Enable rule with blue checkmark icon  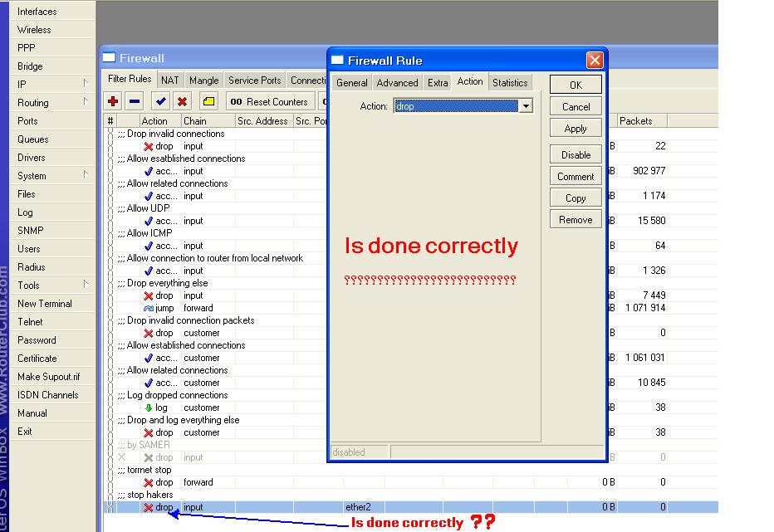[x=160, y=101]
